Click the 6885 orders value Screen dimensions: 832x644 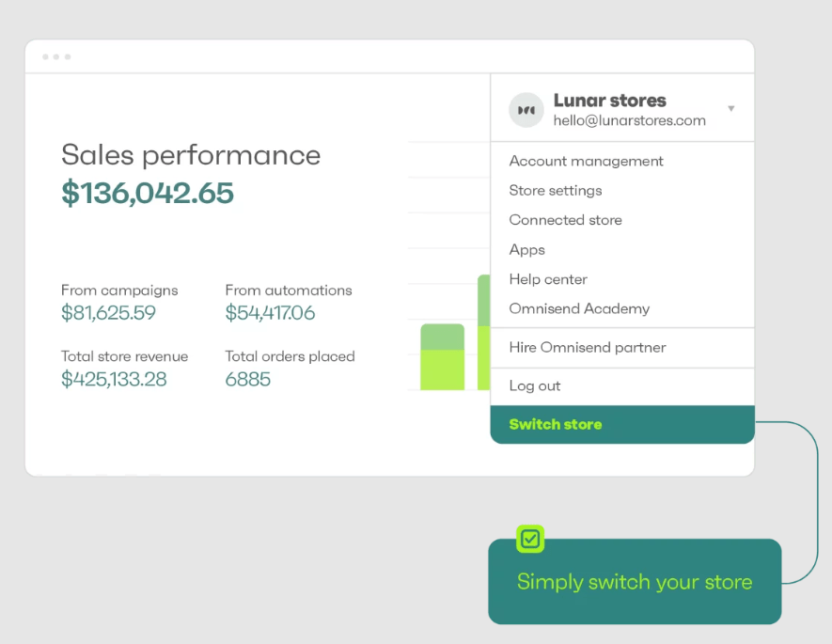click(248, 379)
